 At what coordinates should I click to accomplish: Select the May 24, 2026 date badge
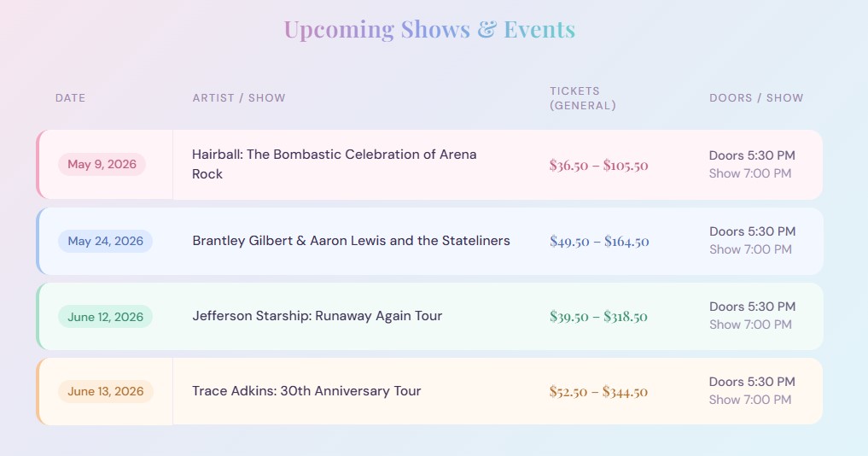click(x=106, y=241)
